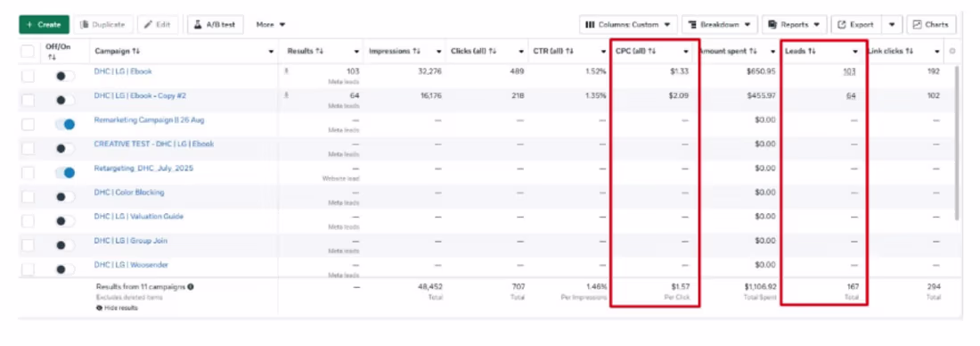
Task: Click the Edit button with pencil icon
Action: [x=158, y=24]
